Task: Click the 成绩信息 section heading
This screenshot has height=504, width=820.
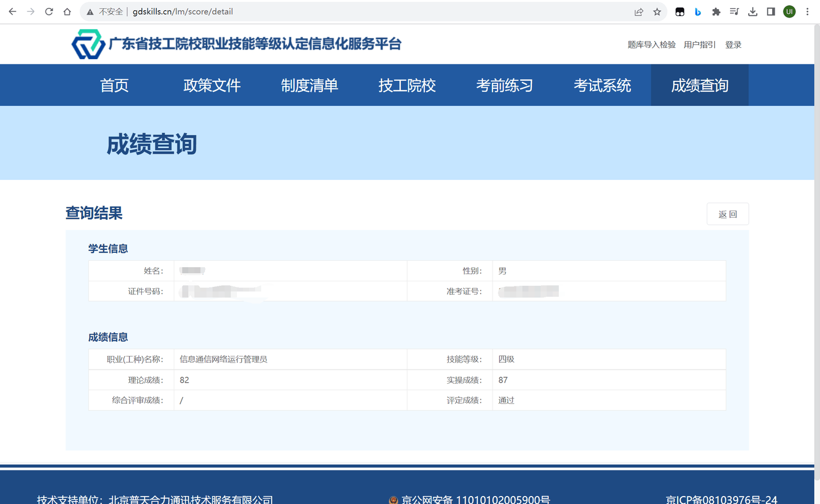Action: pyautogui.click(x=108, y=337)
